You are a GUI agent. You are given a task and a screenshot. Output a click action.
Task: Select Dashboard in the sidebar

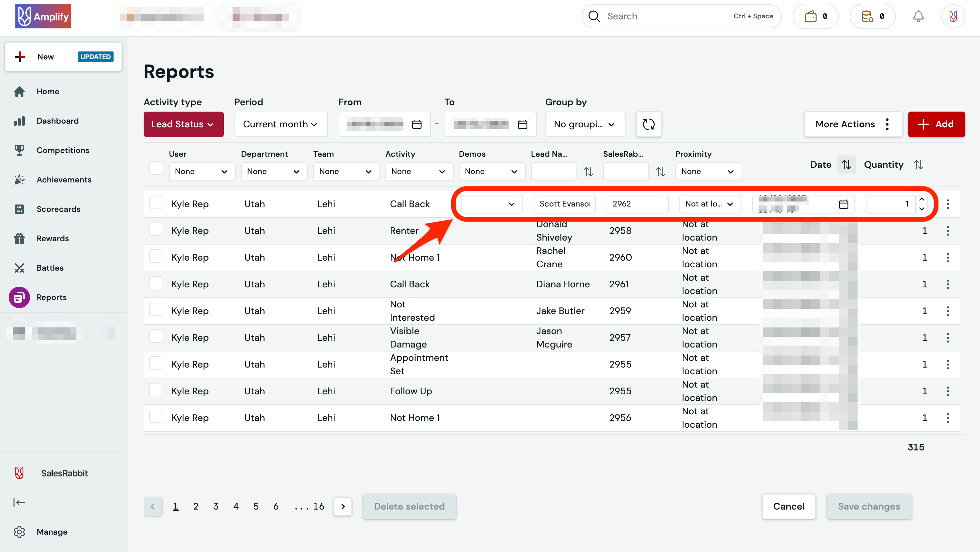[57, 121]
